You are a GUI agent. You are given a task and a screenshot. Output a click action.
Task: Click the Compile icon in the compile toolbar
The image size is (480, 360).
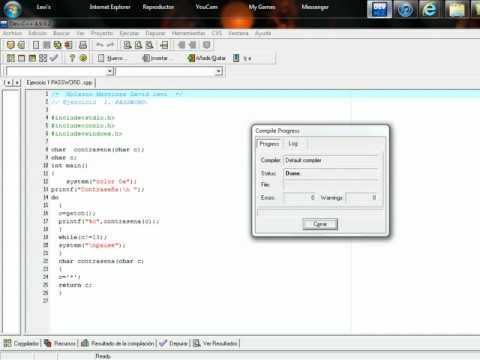(x=11, y=58)
